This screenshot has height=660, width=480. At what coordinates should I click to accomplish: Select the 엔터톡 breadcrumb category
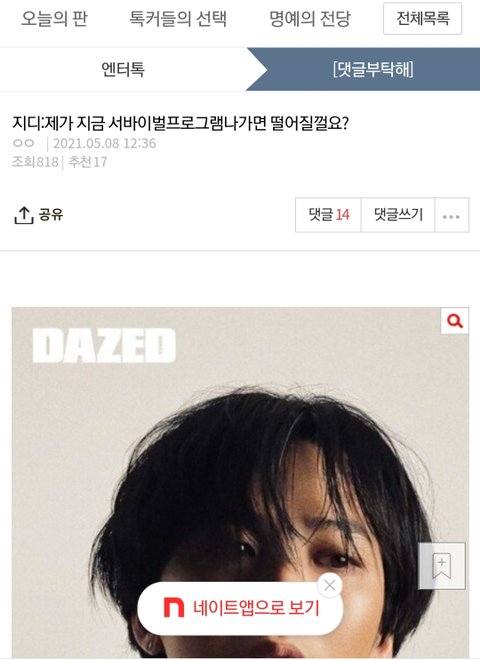pyautogui.click(x=123, y=69)
